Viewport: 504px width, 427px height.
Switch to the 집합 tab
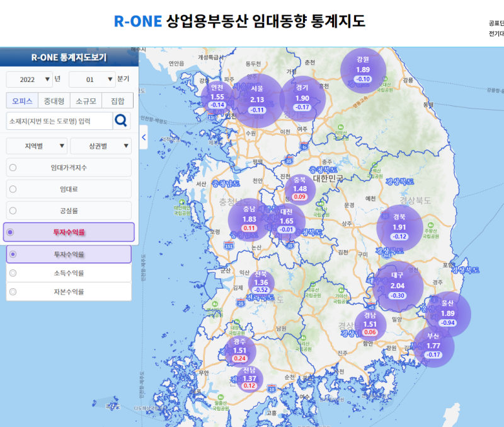click(x=117, y=101)
